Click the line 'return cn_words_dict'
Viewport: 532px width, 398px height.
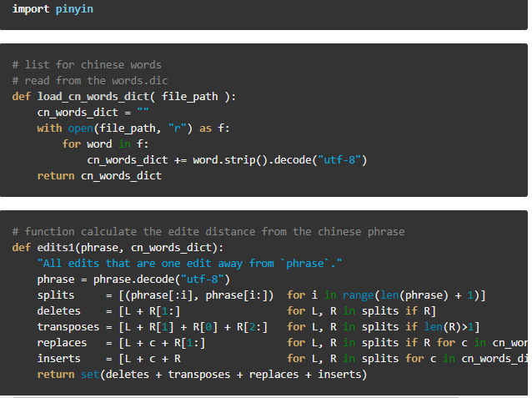coord(99,176)
